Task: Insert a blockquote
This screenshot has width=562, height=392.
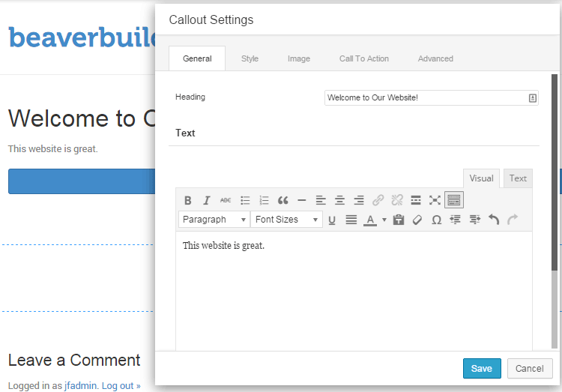Action: tap(282, 200)
